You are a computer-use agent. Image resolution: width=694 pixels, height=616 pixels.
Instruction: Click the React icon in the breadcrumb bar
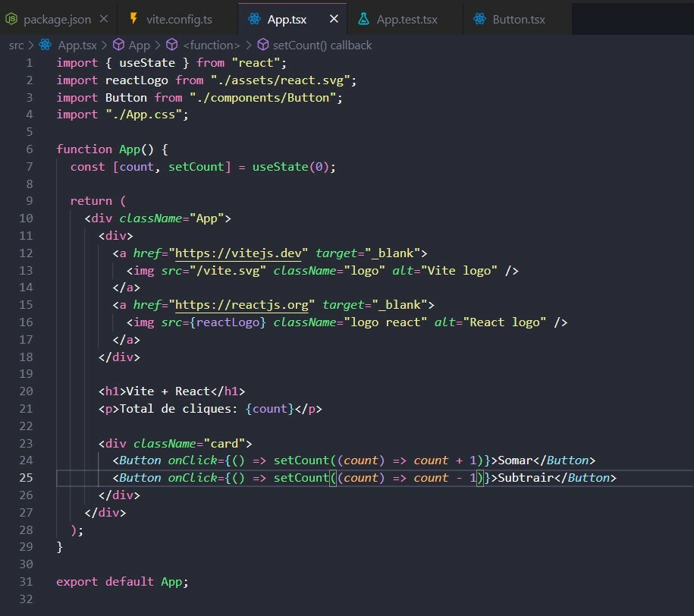click(46, 45)
